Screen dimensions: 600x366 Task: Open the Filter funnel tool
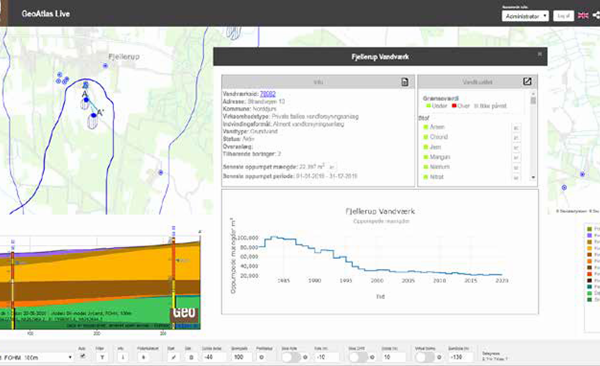pyautogui.click(x=102, y=357)
